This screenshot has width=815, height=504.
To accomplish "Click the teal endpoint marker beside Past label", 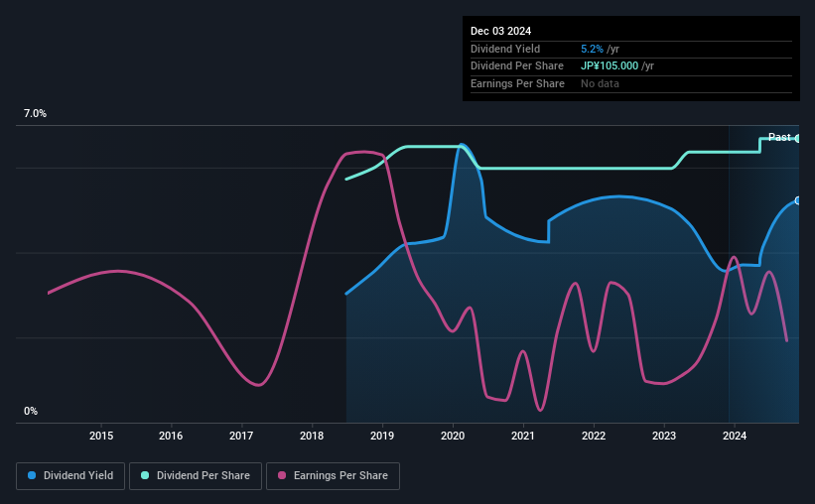I will click(x=797, y=139).
